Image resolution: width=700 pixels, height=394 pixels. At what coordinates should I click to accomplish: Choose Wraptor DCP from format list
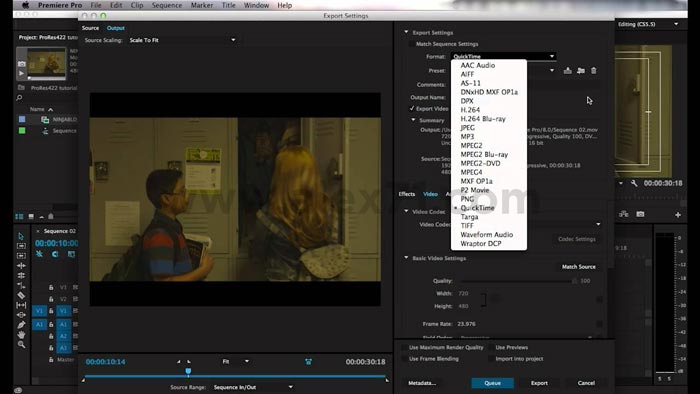point(481,244)
